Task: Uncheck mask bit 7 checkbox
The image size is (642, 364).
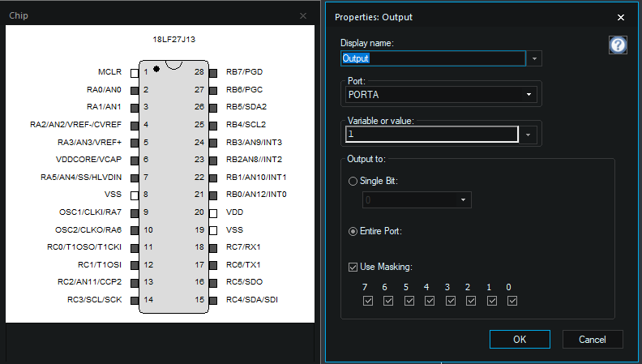Action: [368, 301]
